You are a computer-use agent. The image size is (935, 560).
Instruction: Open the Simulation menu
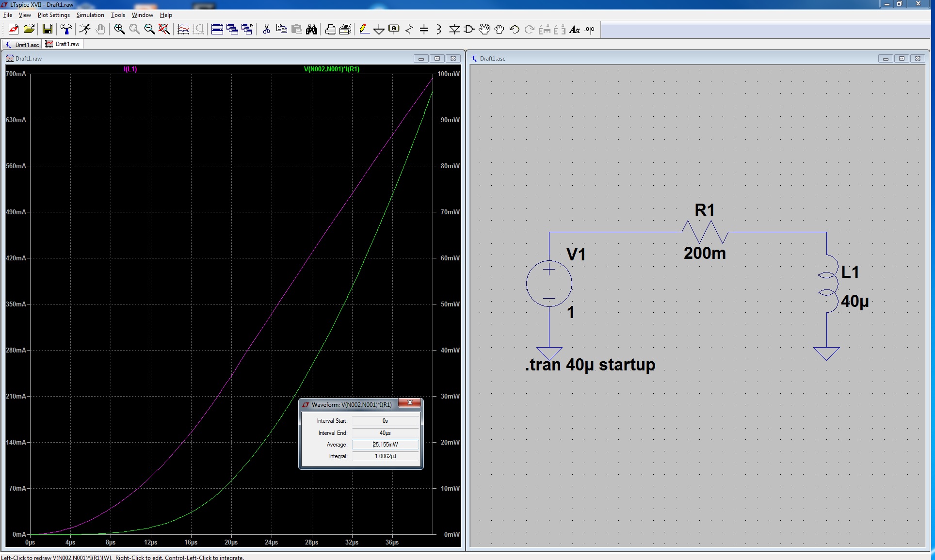coord(90,15)
